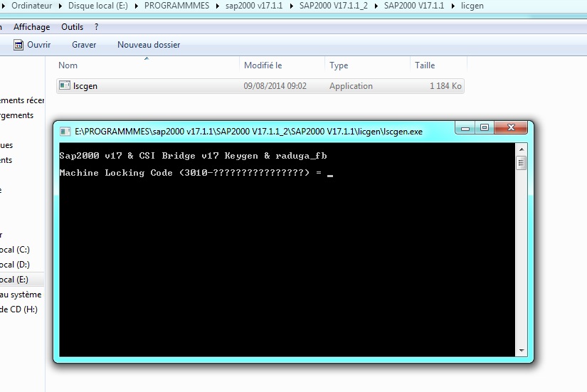Expand arrow after sap2000 v17.1.1 breadcrumb
Image resolution: width=587 pixels, height=392 pixels.
click(x=291, y=6)
